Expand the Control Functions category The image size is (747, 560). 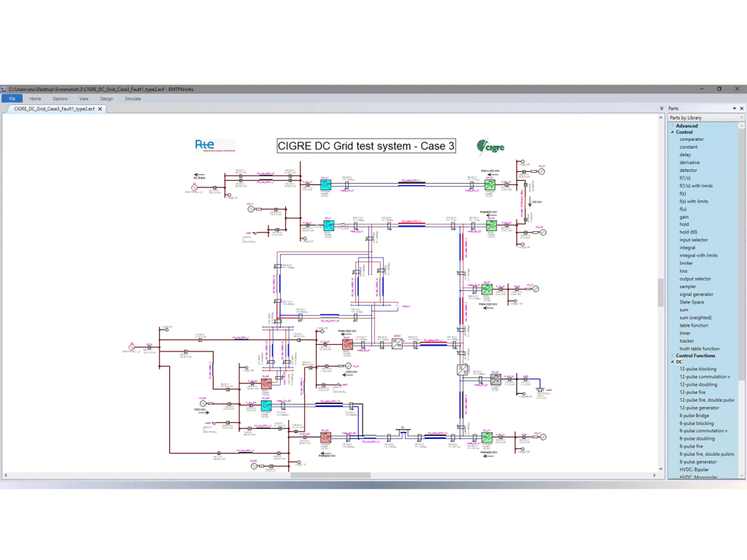(673, 356)
